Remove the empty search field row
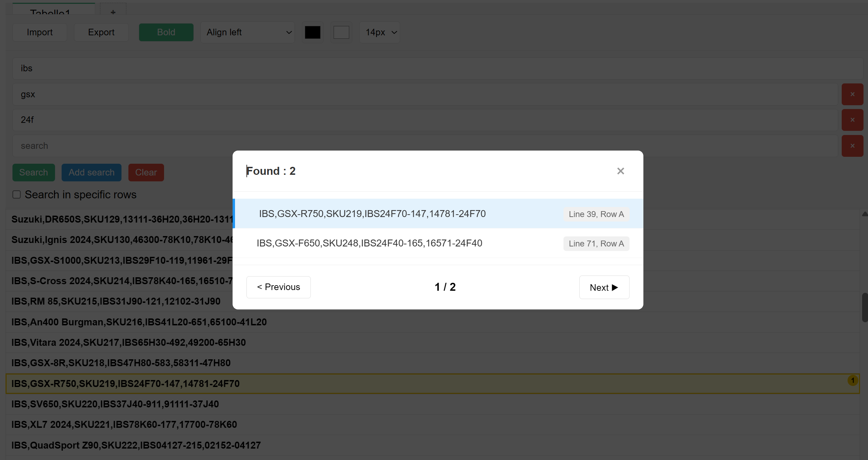The height and width of the screenshot is (460, 868). point(852,146)
